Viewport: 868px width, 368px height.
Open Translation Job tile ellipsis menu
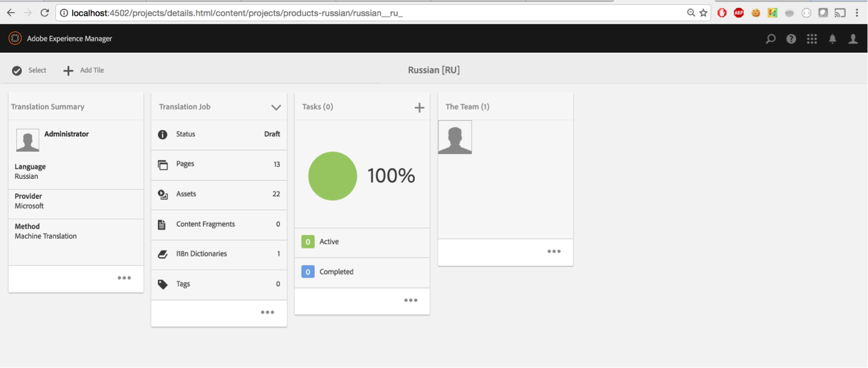point(268,312)
